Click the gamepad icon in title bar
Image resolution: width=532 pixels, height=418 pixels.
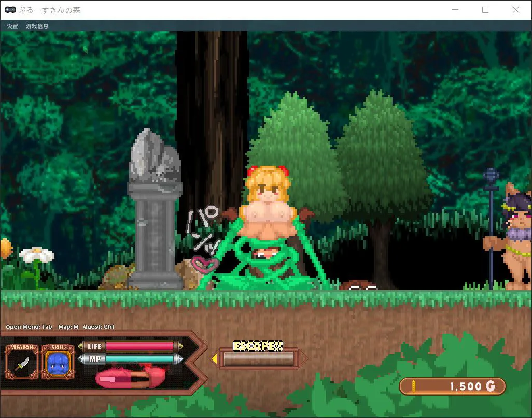(10, 10)
